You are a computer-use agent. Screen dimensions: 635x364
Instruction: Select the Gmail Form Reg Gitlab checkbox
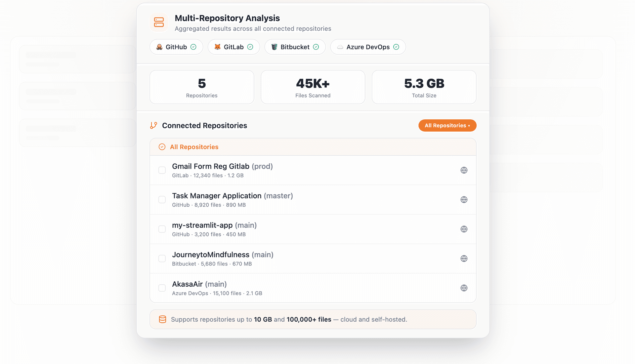[162, 170]
